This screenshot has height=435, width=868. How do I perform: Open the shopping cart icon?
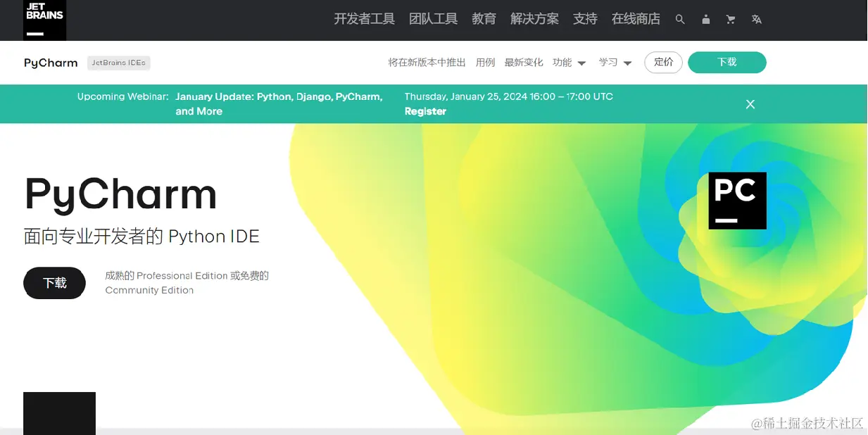click(x=731, y=20)
